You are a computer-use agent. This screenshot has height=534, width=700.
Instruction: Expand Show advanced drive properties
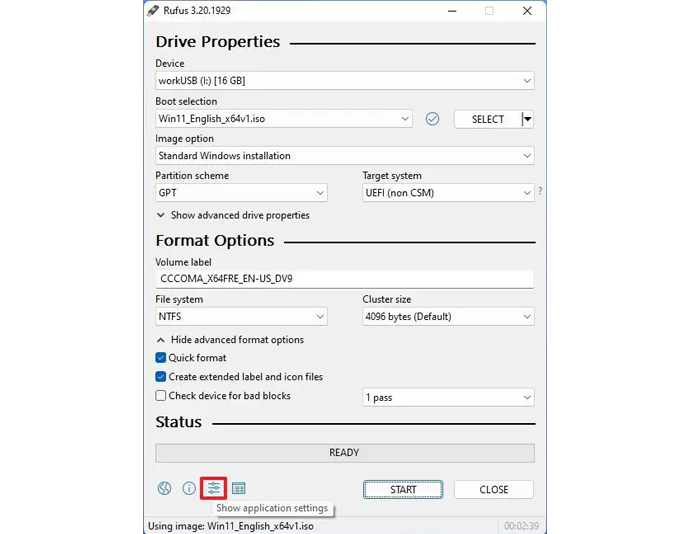(233, 215)
